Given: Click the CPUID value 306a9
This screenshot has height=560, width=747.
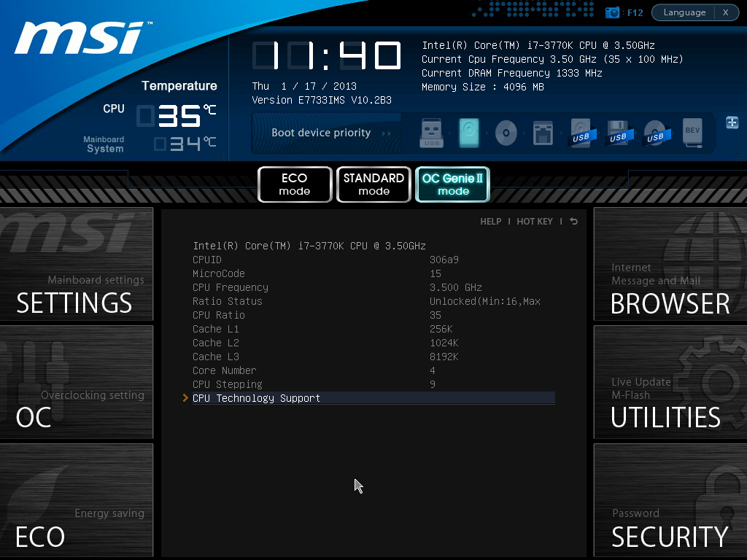Looking at the screenshot, I should coord(444,260).
